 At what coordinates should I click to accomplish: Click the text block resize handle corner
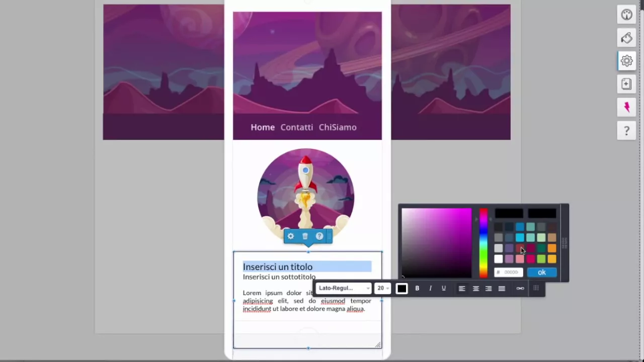378,344
